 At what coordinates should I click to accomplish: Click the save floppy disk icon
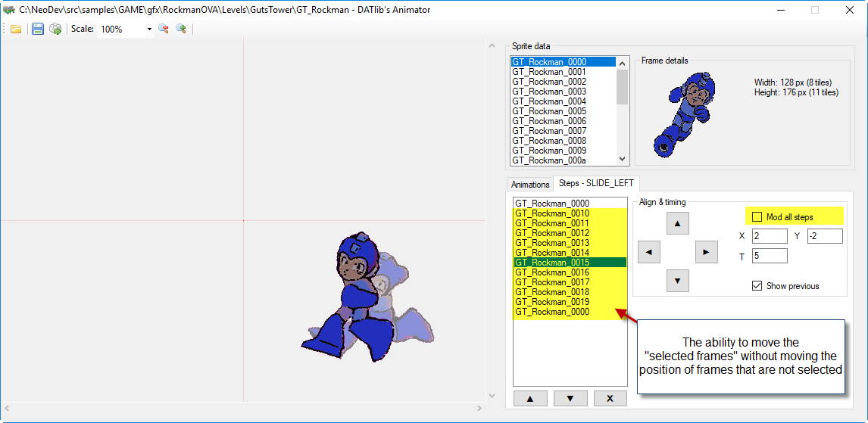[37, 29]
